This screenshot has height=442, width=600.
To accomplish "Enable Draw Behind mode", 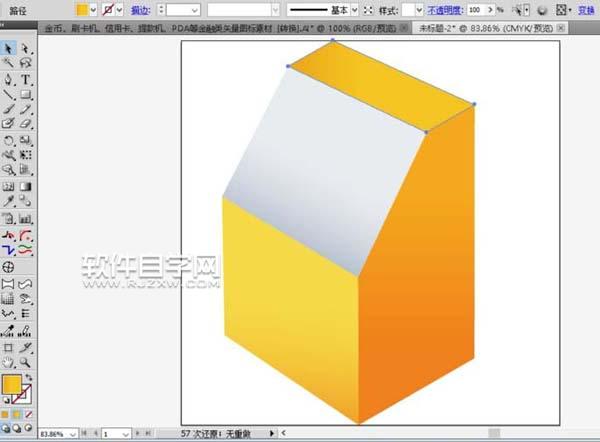I will (17, 428).
